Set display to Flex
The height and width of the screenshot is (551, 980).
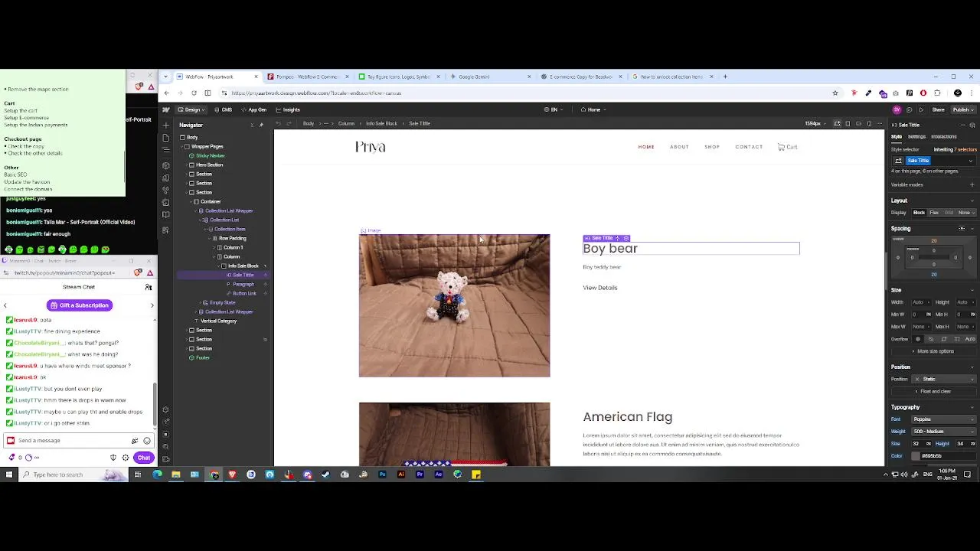point(934,213)
